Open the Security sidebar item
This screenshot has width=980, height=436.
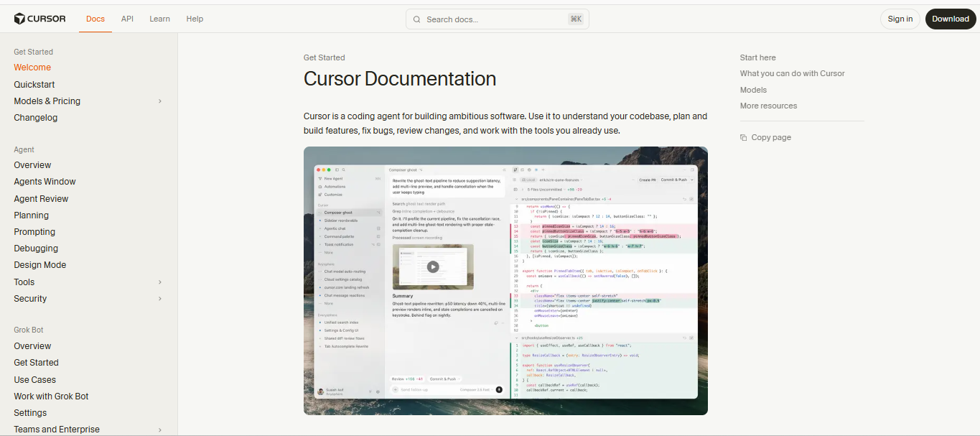point(30,299)
